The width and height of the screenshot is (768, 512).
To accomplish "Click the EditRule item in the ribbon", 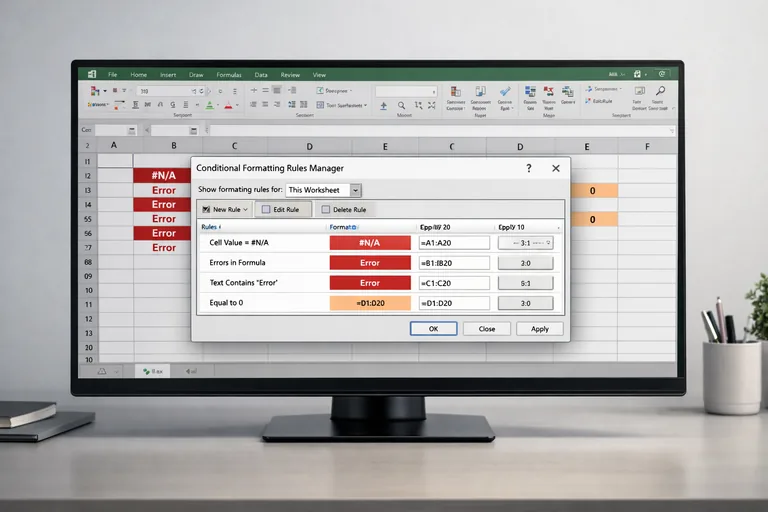I will pyautogui.click(x=599, y=101).
